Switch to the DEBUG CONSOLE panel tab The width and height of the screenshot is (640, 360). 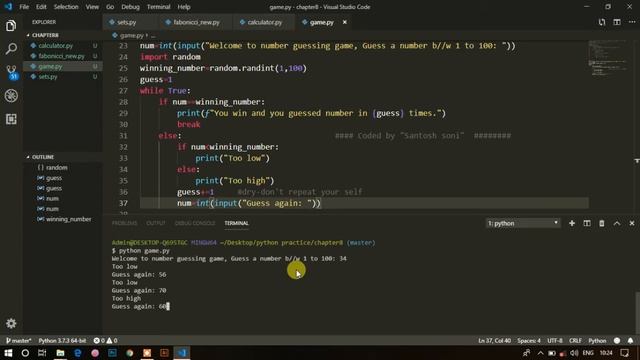point(195,223)
